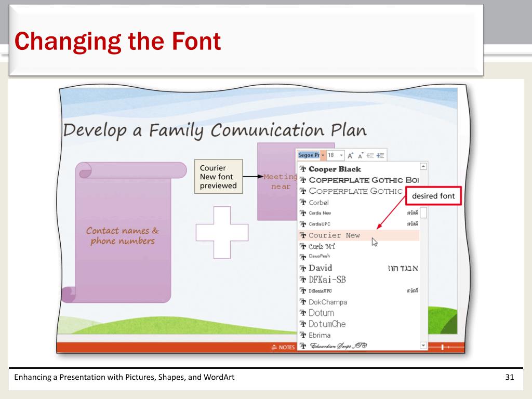Choose the David font
532x399 pixels.
[x=358, y=268]
